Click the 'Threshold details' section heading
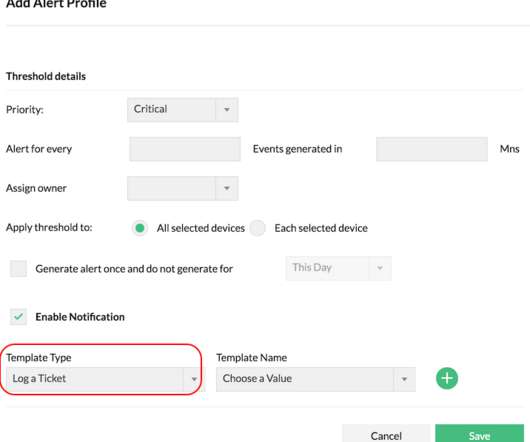Image resolution: width=530 pixels, height=442 pixels. pyautogui.click(x=46, y=76)
